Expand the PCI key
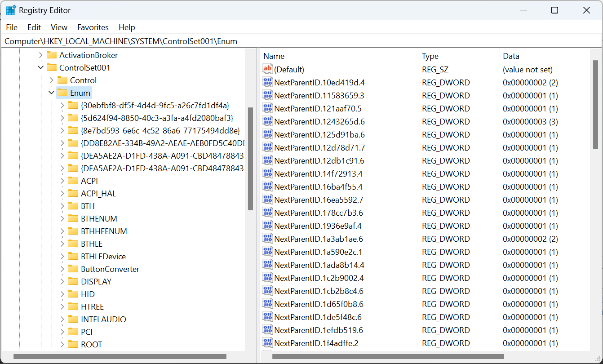The image size is (603, 364). (62, 332)
